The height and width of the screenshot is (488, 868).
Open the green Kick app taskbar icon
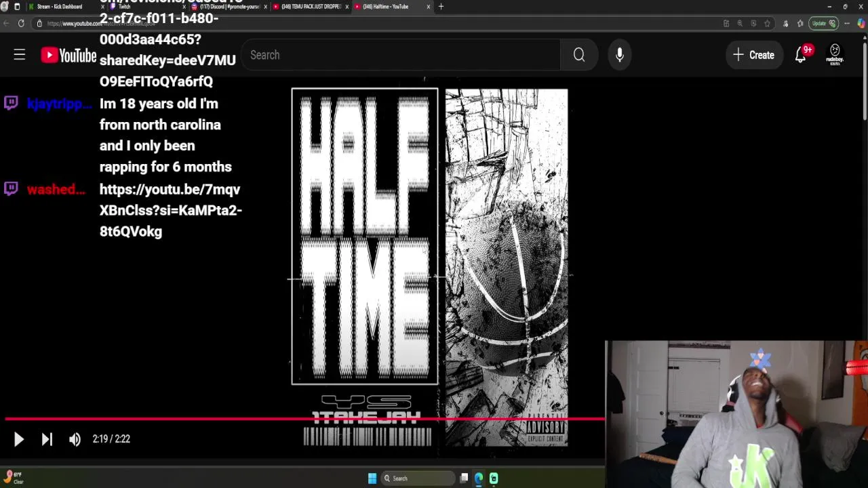[x=494, y=479]
